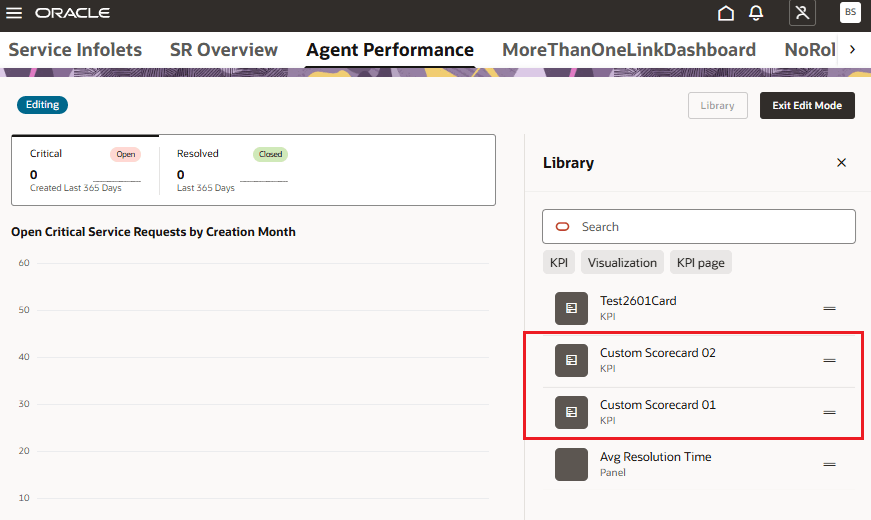Filter library by Visualization chip
Screen dimensions: 871x520
click(x=622, y=262)
